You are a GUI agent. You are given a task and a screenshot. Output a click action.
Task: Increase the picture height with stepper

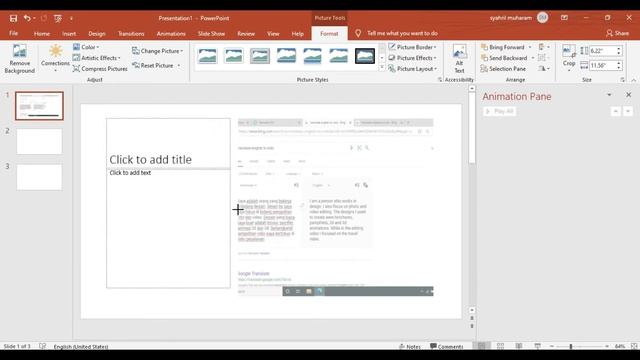(619, 49)
